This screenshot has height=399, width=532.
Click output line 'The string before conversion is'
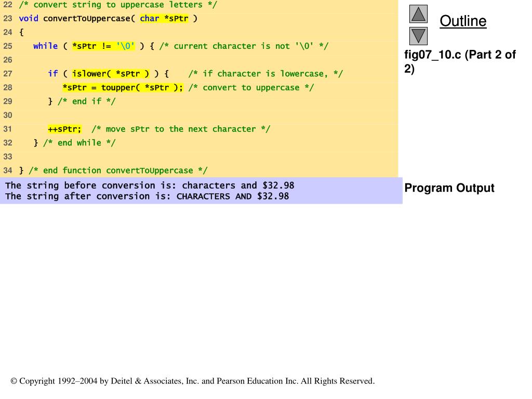coord(150,185)
